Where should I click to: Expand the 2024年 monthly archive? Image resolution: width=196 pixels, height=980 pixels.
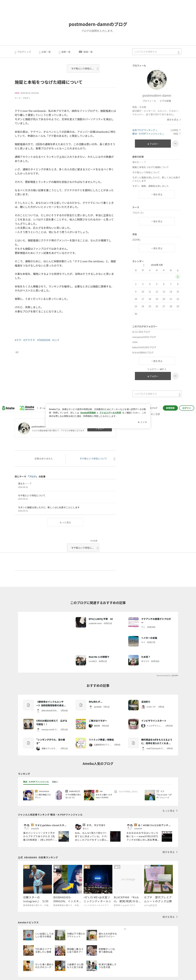point(137,240)
